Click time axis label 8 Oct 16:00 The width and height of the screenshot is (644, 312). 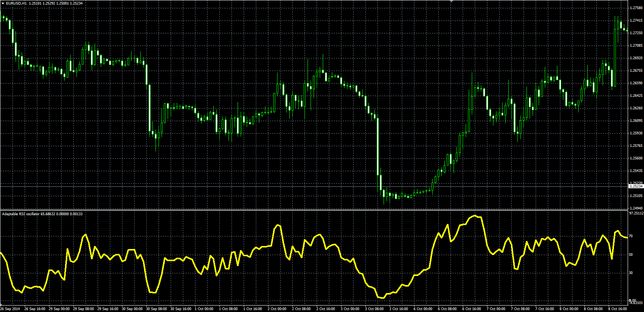[618, 309]
